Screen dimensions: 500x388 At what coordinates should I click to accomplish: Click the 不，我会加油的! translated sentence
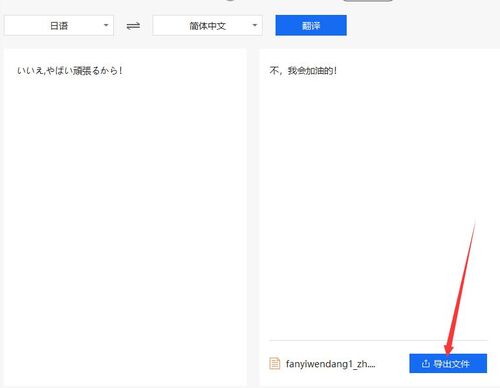pyautogui.click(x=303, y=71)
